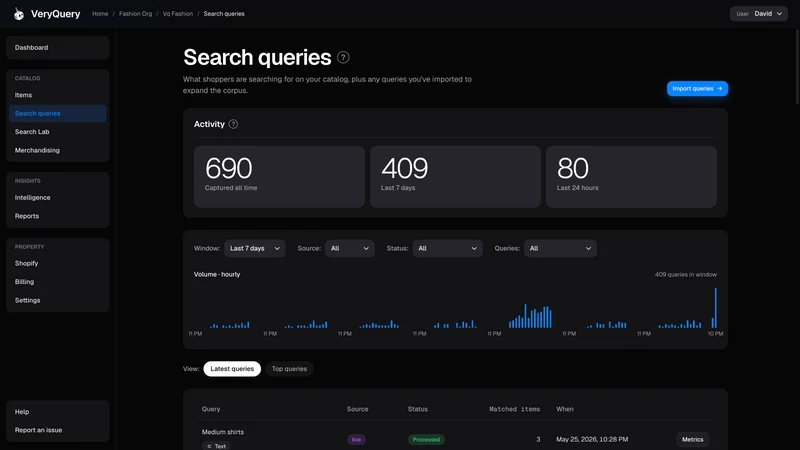This screenshot has width=800, height=450.
Task: Click the 80 Last 24 hours card
Action: point(631,177)
